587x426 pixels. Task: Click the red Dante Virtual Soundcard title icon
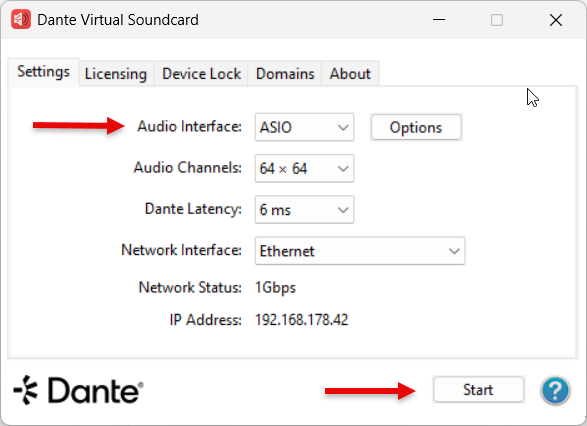coord(21,19)
